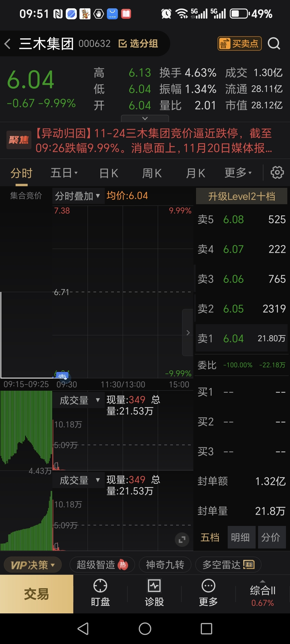This screenshot has width=290, height=644.
Task: Select 卖3 order row at 6.06
Action: [x=242, y=279]
